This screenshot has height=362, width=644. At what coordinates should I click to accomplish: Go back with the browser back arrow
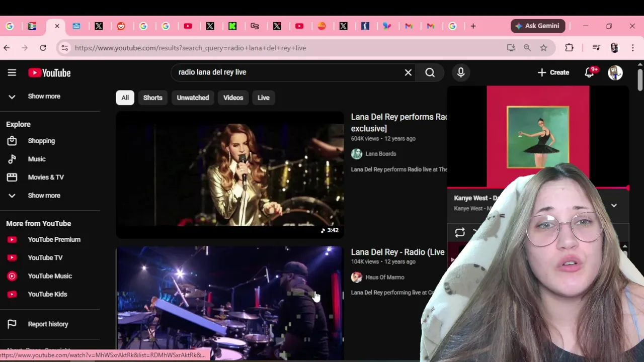[7, 48]
